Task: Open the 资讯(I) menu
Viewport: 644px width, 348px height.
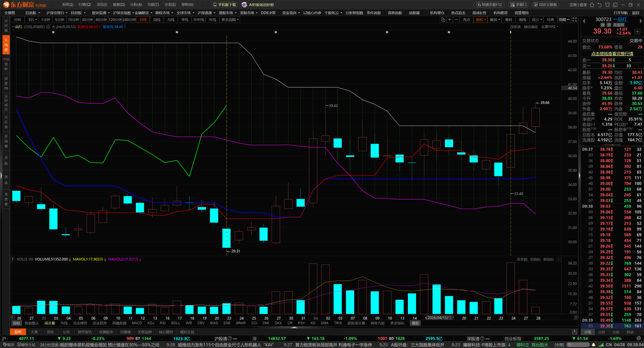Action: (x=103, y=5)
